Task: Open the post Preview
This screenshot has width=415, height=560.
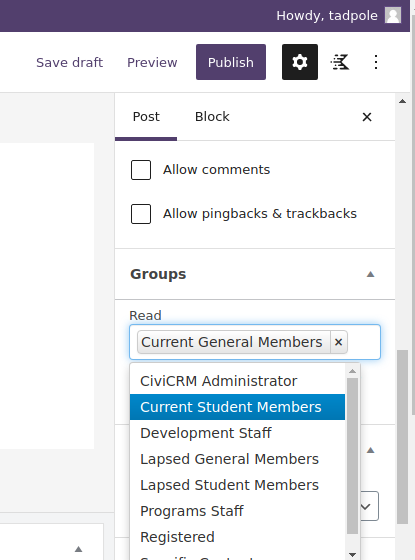Action: point(152,62)
